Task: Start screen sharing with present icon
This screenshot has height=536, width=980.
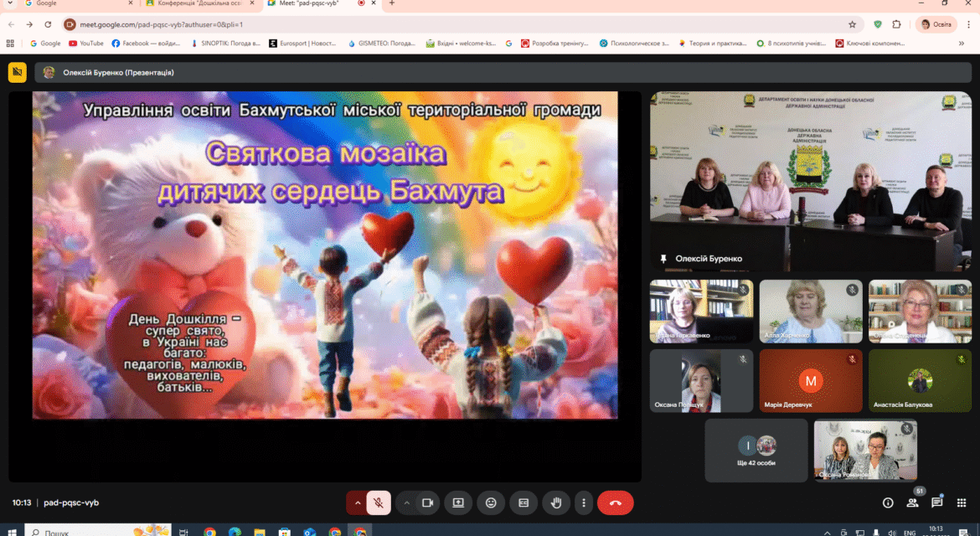Action: click(x=458, y=502)
